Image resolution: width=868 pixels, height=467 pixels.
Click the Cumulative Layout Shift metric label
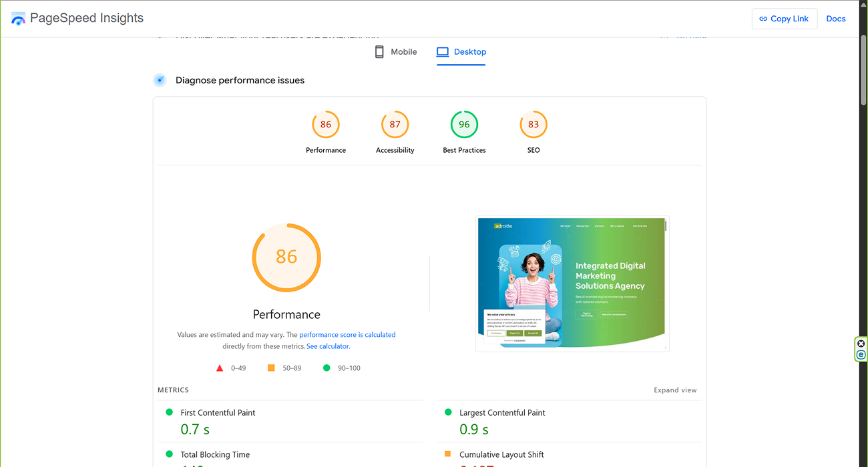[x=501, y=455]
